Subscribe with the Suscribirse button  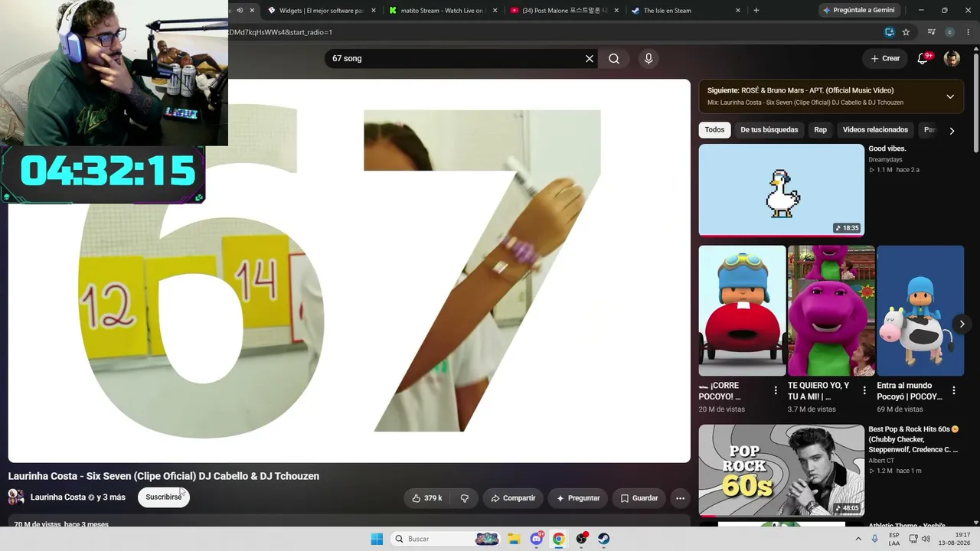pyautogui.click(x=164, y=497)
